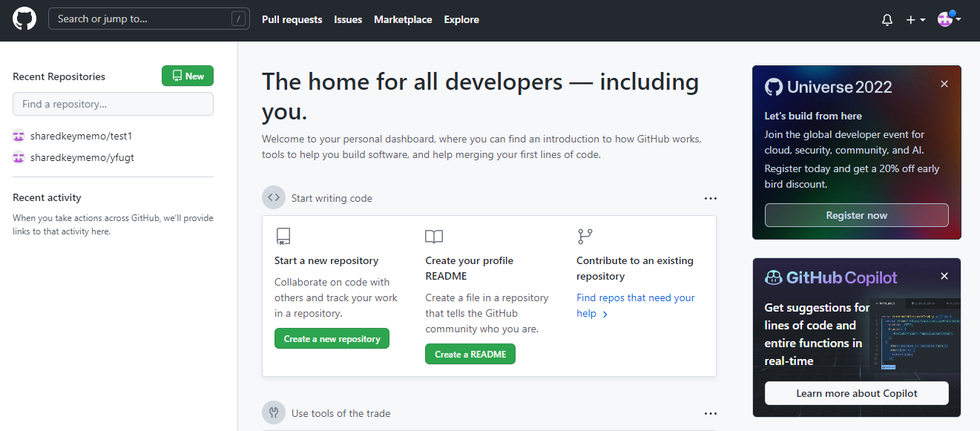Viewport: 980px width, 431px height.
Task: Open Marketplace in top navigation
Action: (403, 19)
